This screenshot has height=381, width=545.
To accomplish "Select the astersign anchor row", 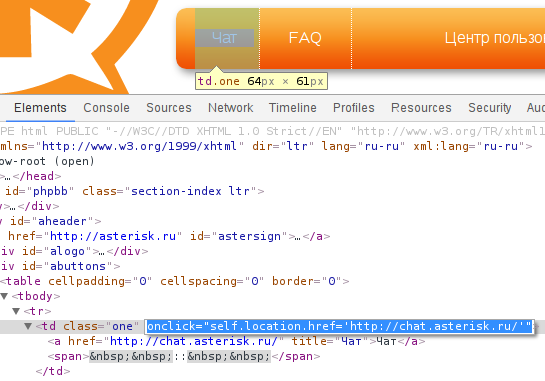I will tap(165, 236).
